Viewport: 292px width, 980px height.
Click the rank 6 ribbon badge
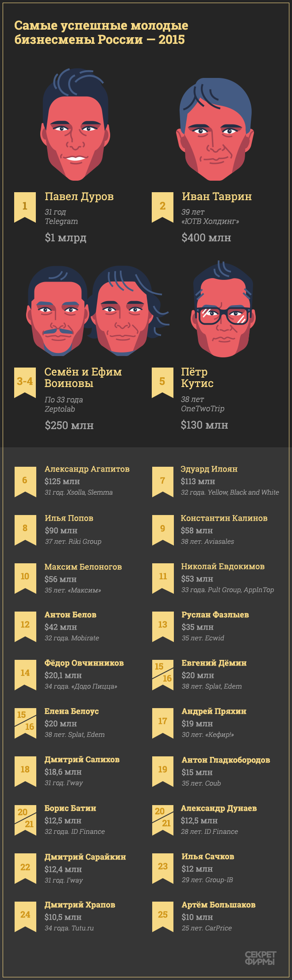[x=25, y=482]
